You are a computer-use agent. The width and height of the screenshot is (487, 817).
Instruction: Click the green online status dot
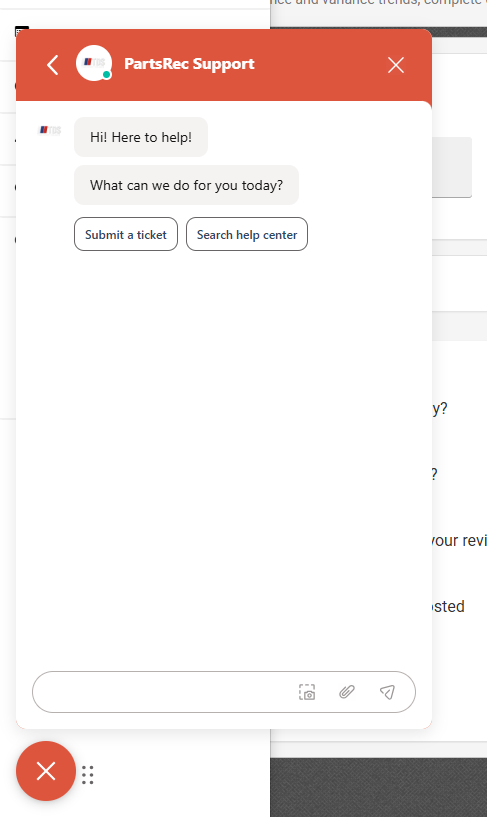(107, 75)
